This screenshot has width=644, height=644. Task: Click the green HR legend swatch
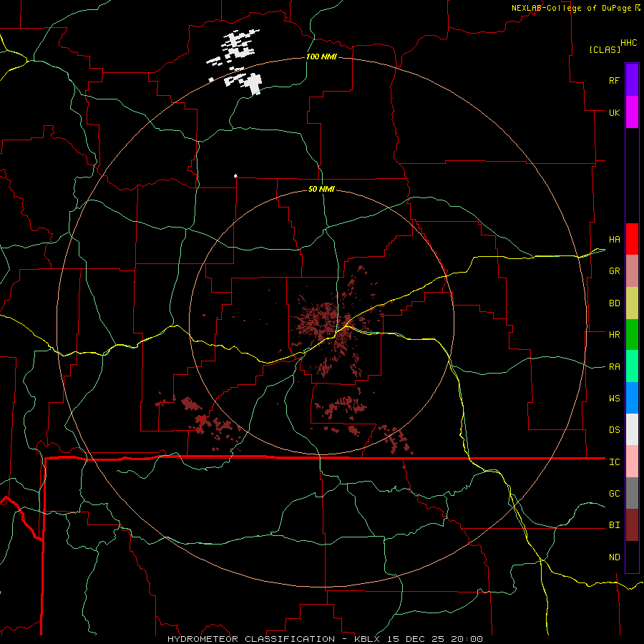pyautogui.click(x=632, y=335)
